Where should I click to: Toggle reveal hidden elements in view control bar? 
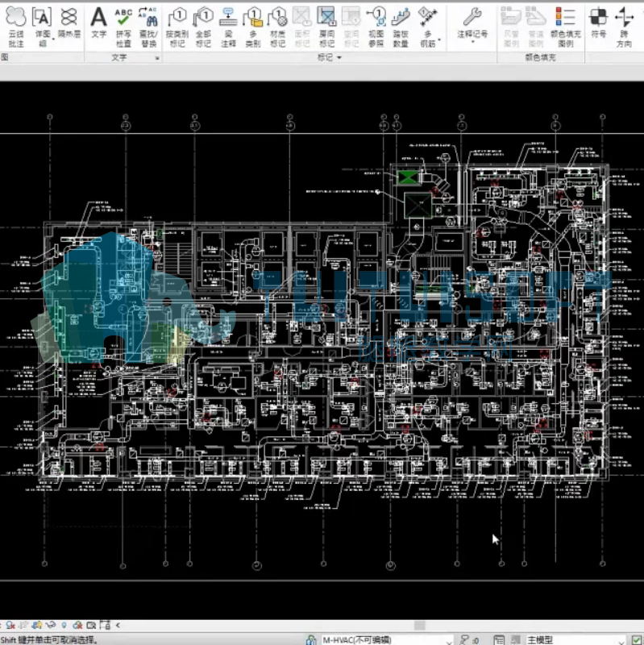click(x=64, y=626)
